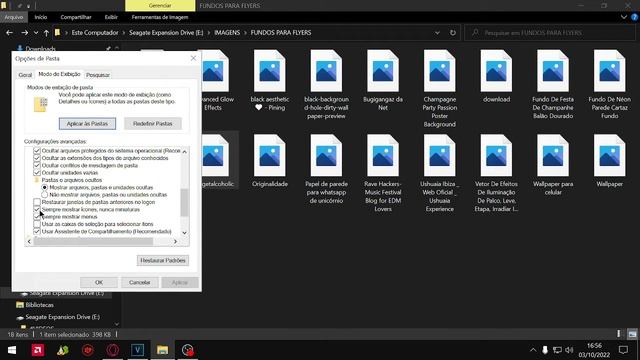The height and width of the screenshot is (360, 640).
Task: Open the Windows Start menu
Action: [x=12, y=350]
